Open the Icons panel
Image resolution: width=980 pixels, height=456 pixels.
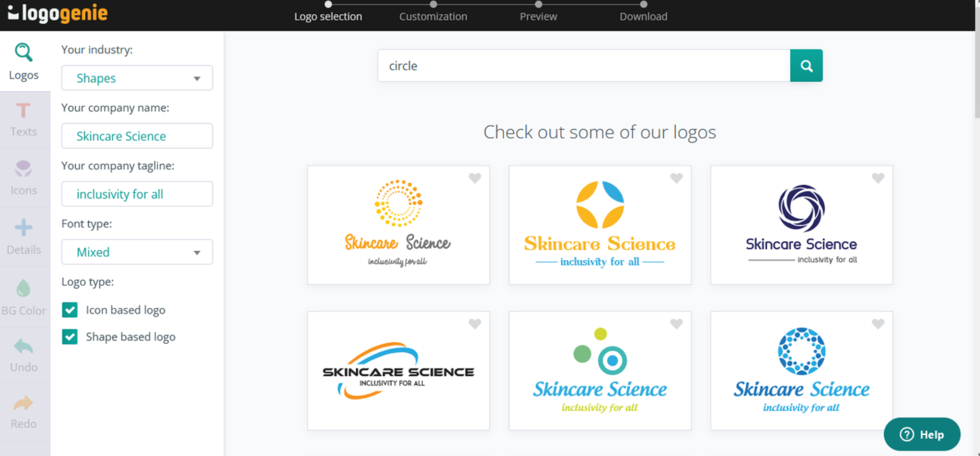pyautogui.click(x=23, y=177)
